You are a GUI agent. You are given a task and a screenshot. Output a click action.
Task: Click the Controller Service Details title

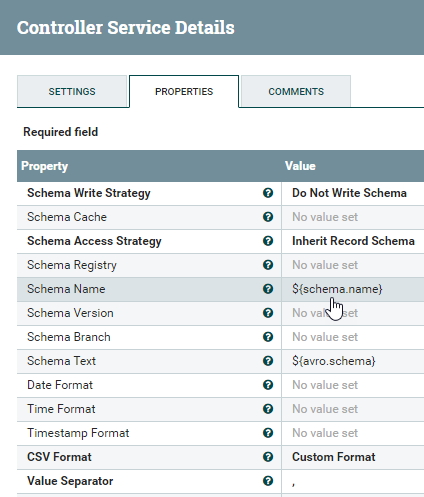[126, 27]
